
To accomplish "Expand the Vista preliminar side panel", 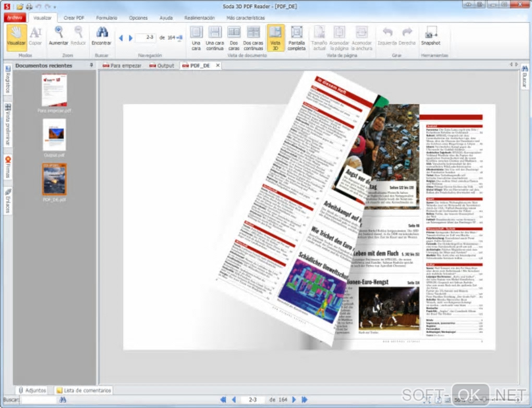I will point(8,124).
